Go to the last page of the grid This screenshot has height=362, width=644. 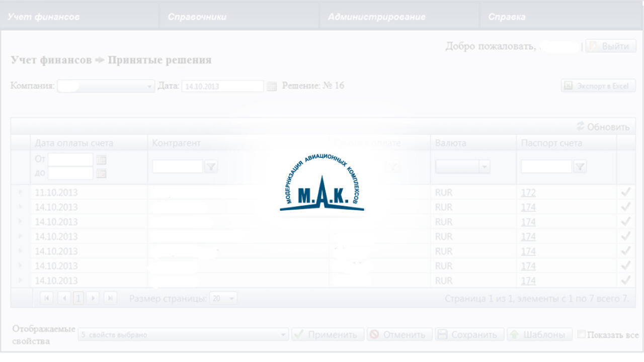[111, 298]
